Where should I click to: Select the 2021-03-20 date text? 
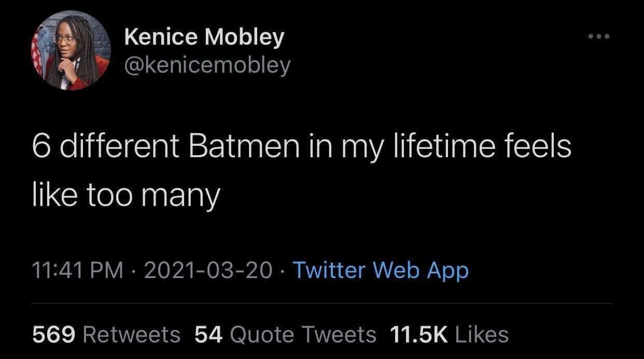tap(208, 270)
